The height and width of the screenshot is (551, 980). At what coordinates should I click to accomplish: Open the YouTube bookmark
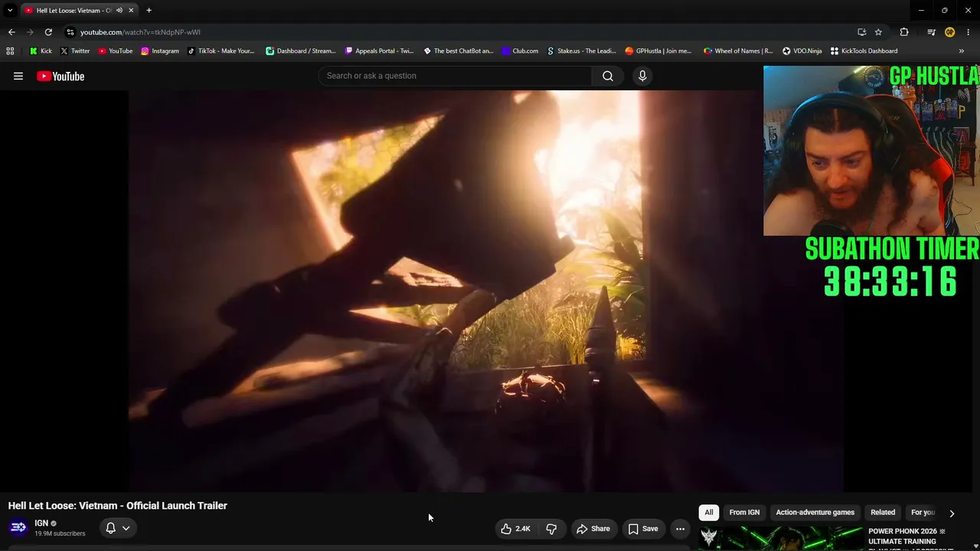click(x=116, y=51)
